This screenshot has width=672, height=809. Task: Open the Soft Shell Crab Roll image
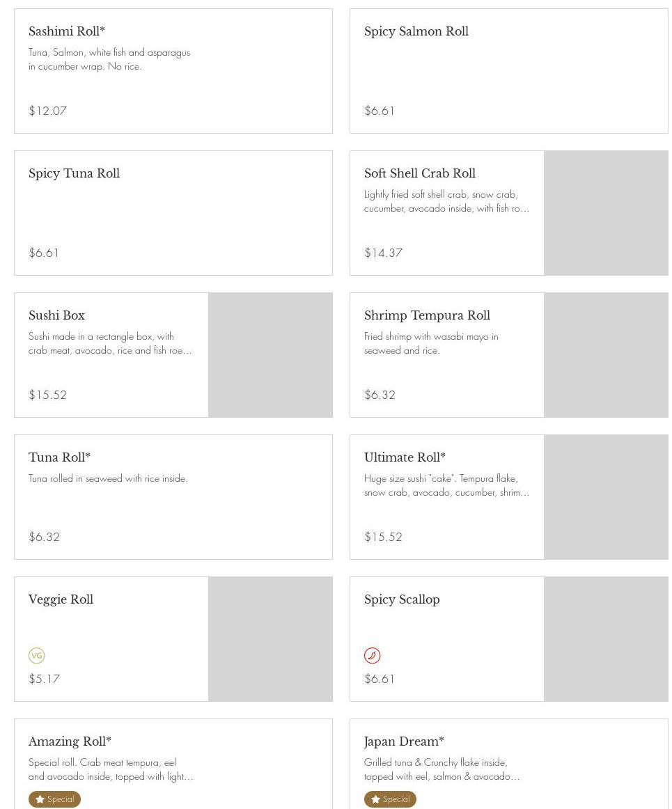tap(606, 213)
